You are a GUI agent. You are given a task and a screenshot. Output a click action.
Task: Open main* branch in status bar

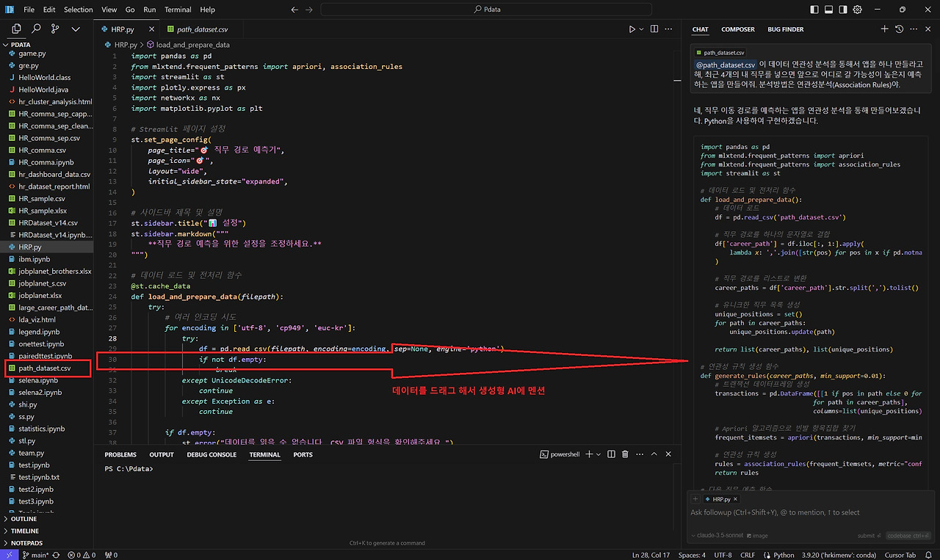pyautogui.click(x=36, y=555)
